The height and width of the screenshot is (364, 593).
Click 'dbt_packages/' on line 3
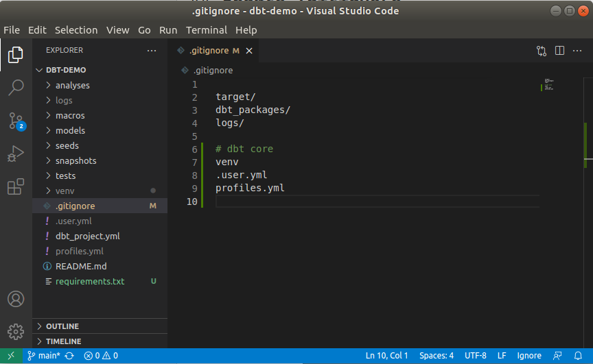pos(253,110)
